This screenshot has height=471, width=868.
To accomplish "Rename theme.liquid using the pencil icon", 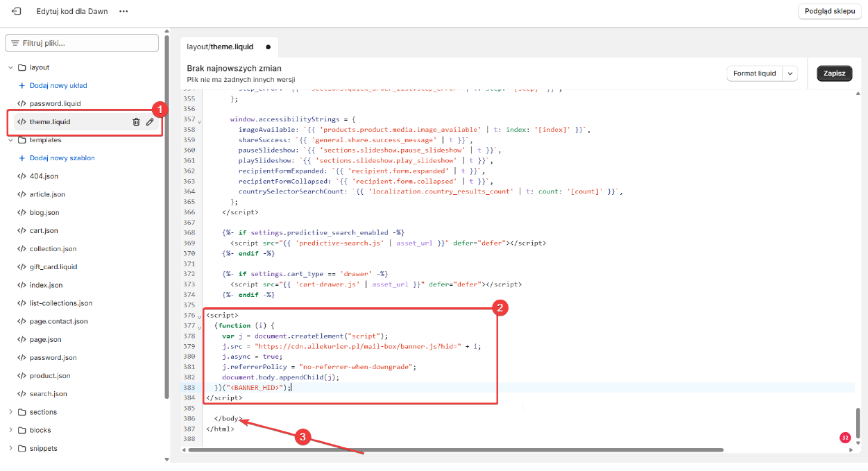I will (x=150, y=122).
